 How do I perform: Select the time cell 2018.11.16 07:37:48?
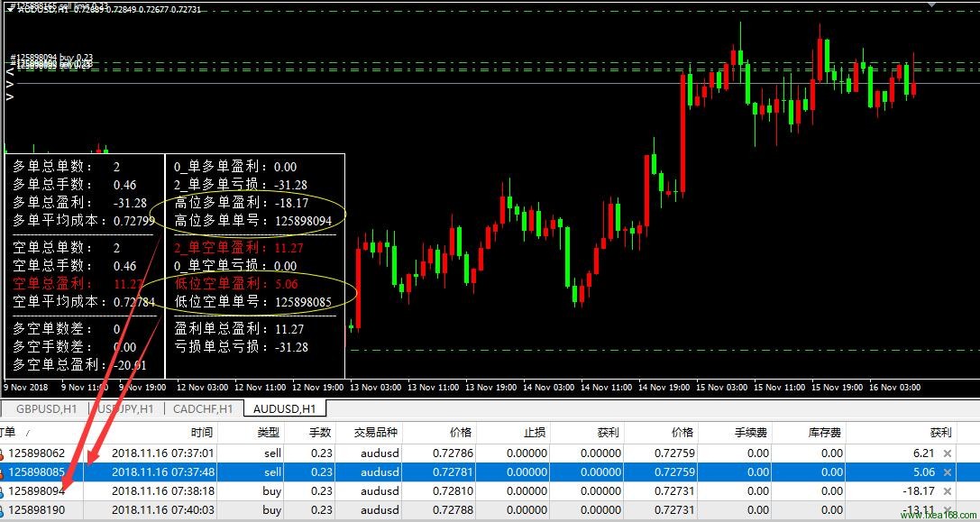click(162, 472)
